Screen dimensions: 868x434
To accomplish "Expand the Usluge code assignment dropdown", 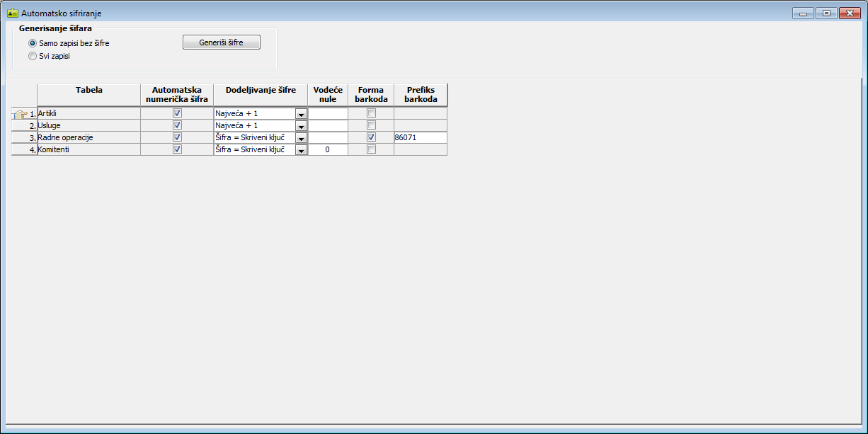I will point(301,126).
